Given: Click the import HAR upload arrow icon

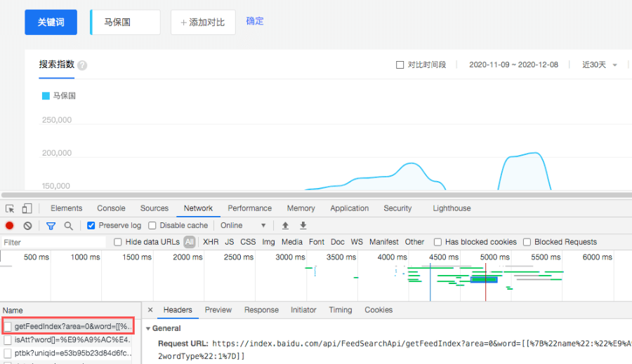Looking at the screenshot, I should (x=285, y=226).
